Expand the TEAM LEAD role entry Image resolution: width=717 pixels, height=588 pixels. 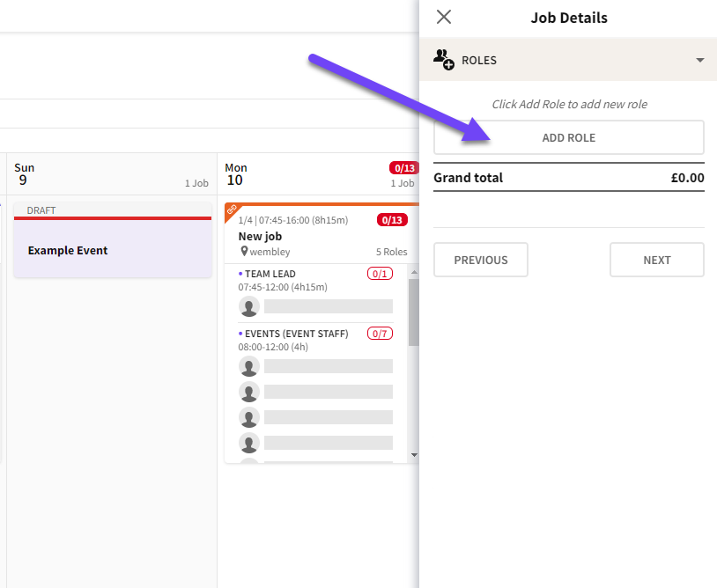pos(270,274)
